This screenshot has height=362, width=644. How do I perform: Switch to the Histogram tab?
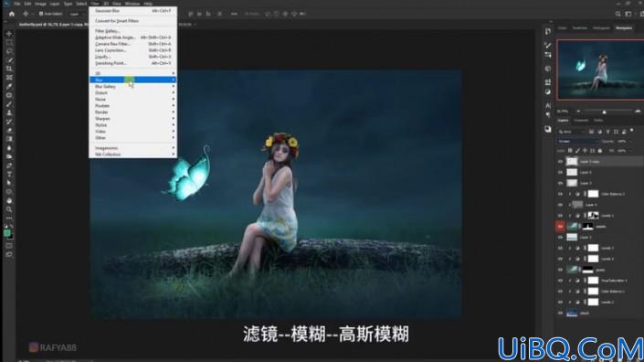click(601, 28)
